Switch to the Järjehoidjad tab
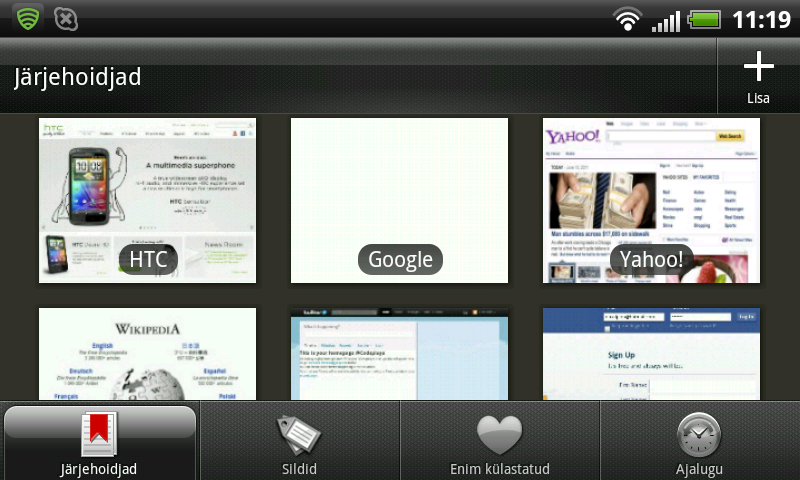This screenshot has width=800, height=480. coord(99,442)
